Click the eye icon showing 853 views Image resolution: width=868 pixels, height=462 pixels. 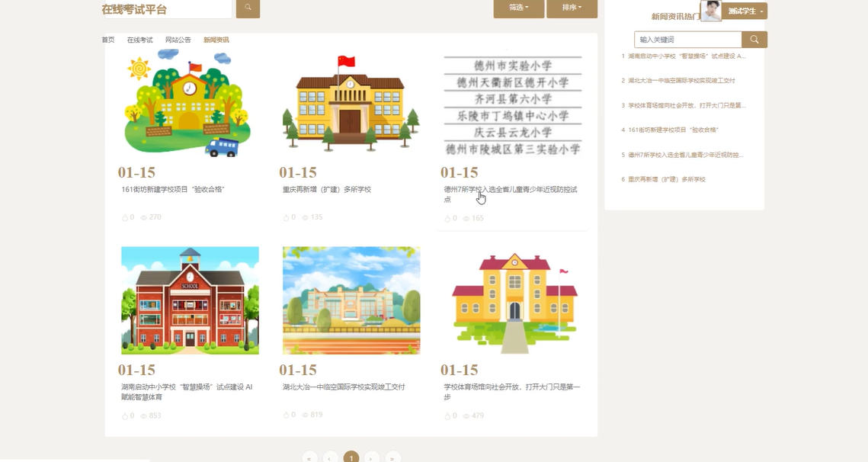tap(144, 415)
